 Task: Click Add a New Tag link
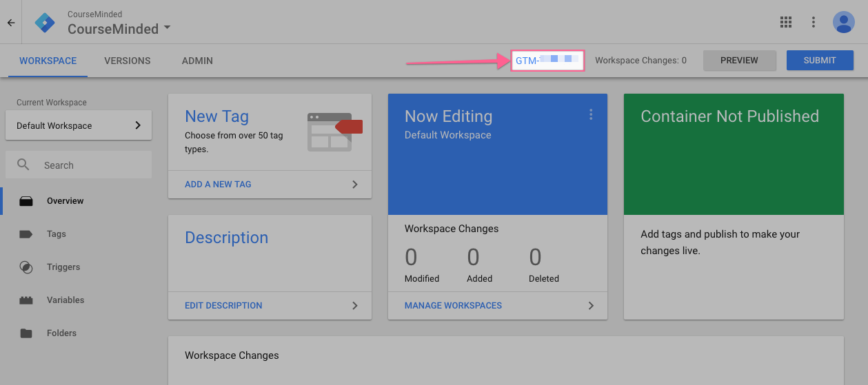[218, 185]
